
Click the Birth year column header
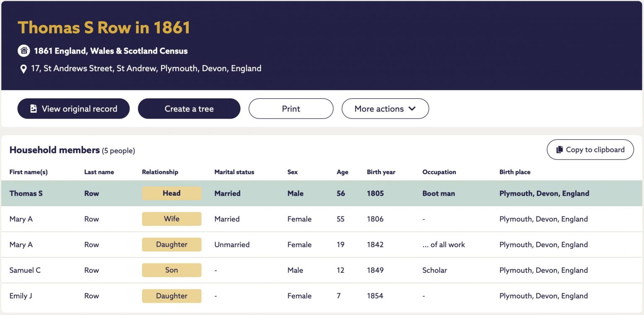[381, 172]
